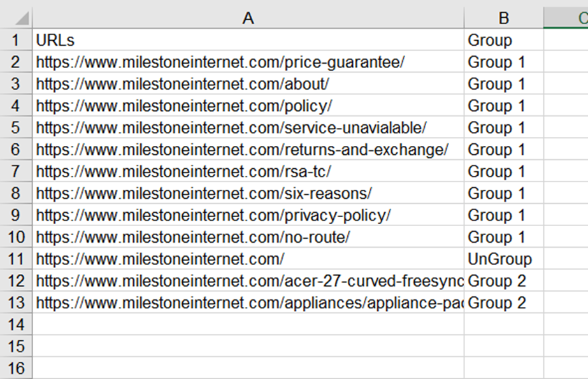Select the privacy-policy URL cell
The image size is (588, 379).
pos(248,215)
